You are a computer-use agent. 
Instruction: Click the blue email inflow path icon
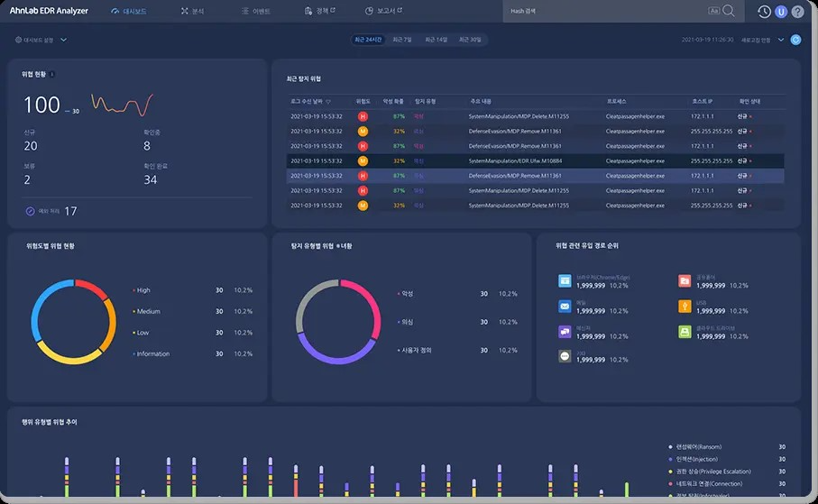[x=565, y=307]
